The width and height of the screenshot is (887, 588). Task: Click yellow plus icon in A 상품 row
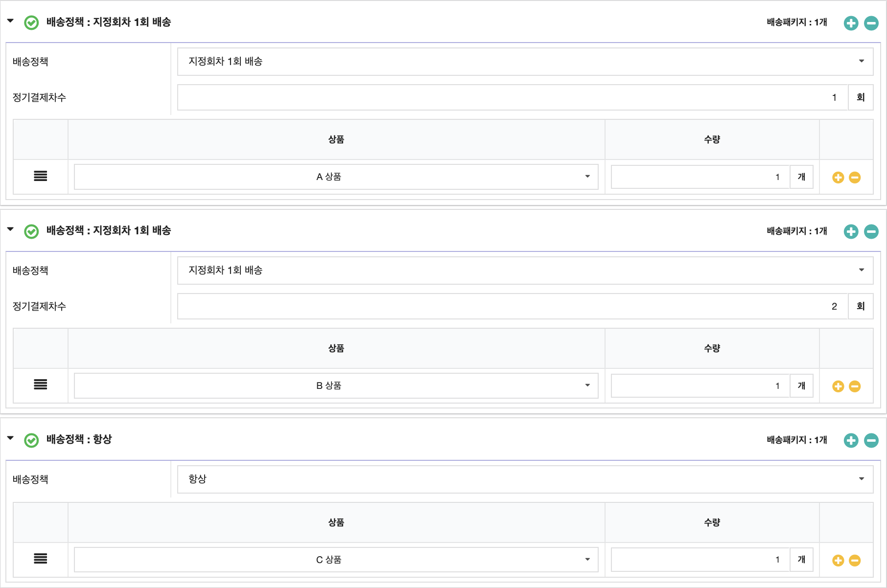838,178
